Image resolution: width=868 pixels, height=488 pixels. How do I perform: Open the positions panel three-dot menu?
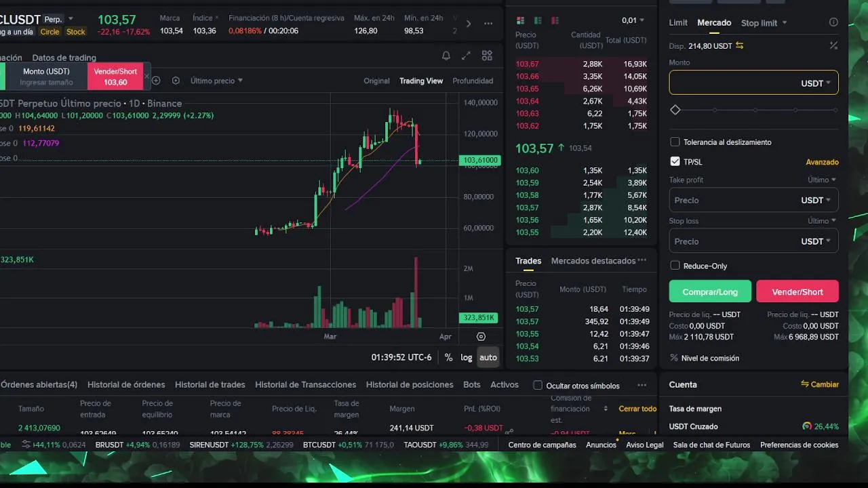click(x=642, y=385)
